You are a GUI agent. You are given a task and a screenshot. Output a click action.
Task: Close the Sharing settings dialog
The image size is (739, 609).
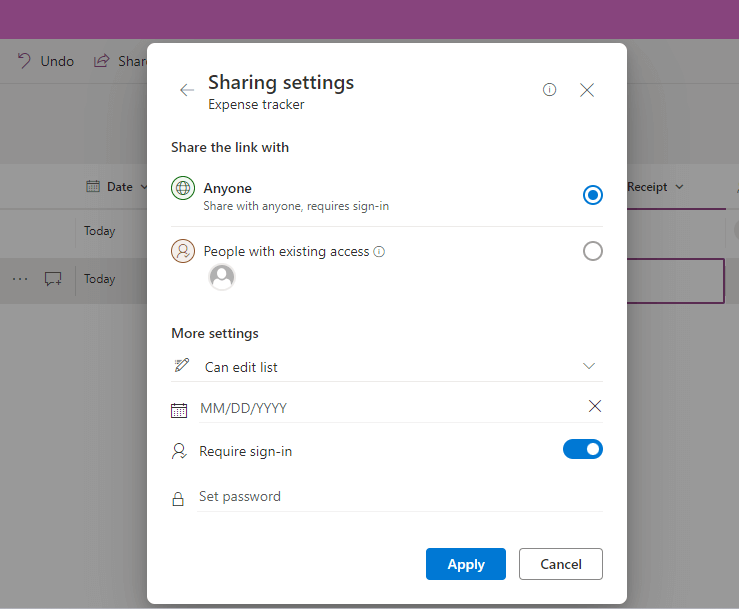pyautogui.click(x=587, y=90)
